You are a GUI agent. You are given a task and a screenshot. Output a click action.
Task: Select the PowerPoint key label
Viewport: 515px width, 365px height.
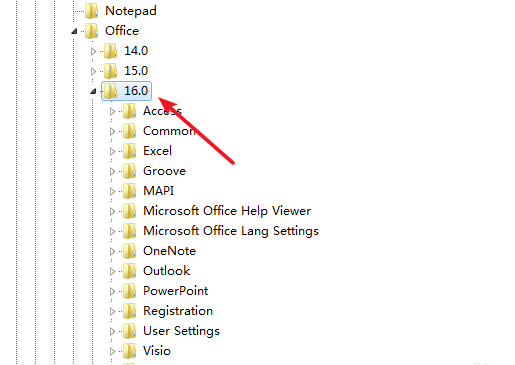[x=176, y=291]
